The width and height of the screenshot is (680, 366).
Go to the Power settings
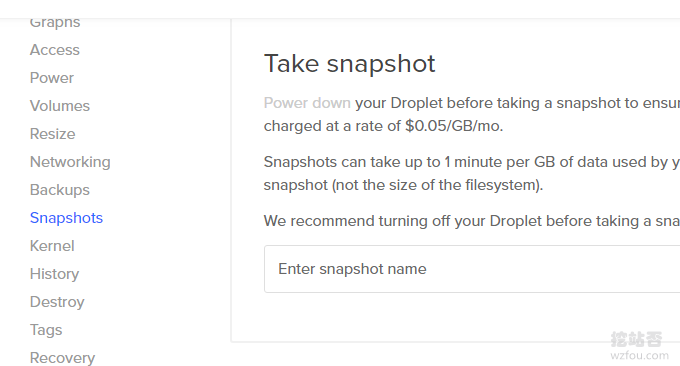coord(52,78)
